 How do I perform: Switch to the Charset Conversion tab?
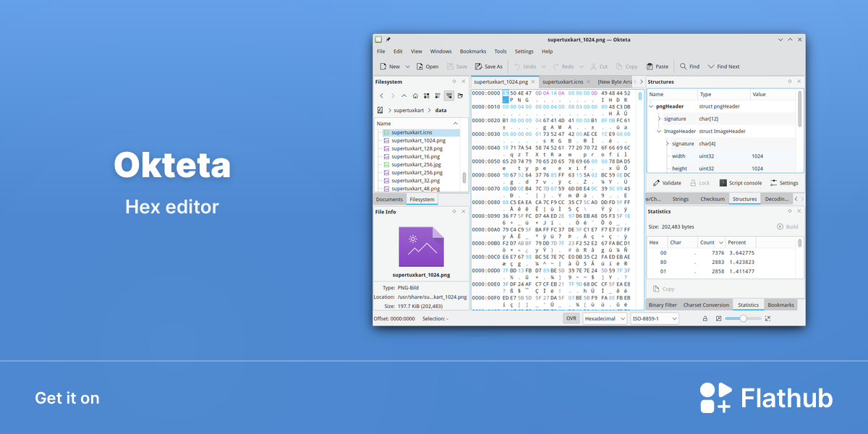click(706, 305)
